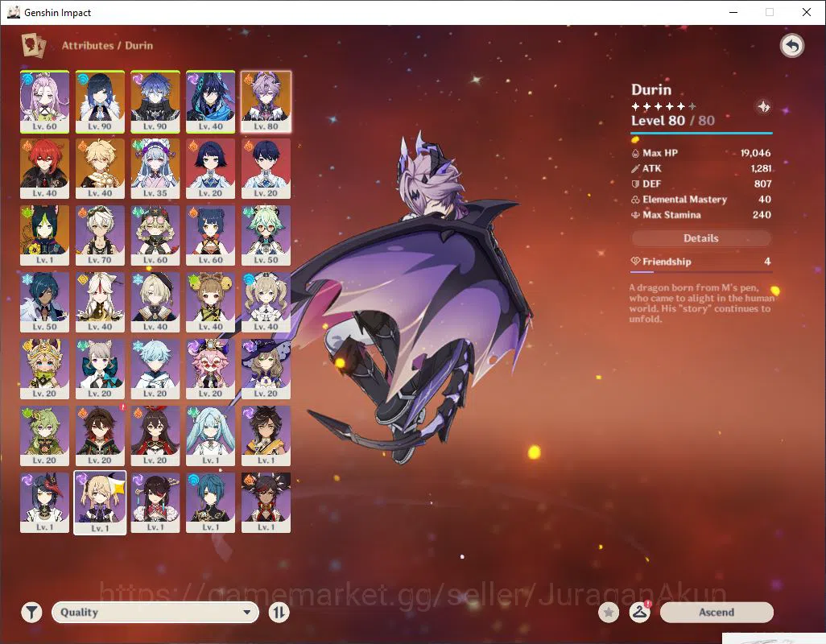Select red-haired Diluc at Lv. 40
826x644 pixels.
click(x=45, y=168)
